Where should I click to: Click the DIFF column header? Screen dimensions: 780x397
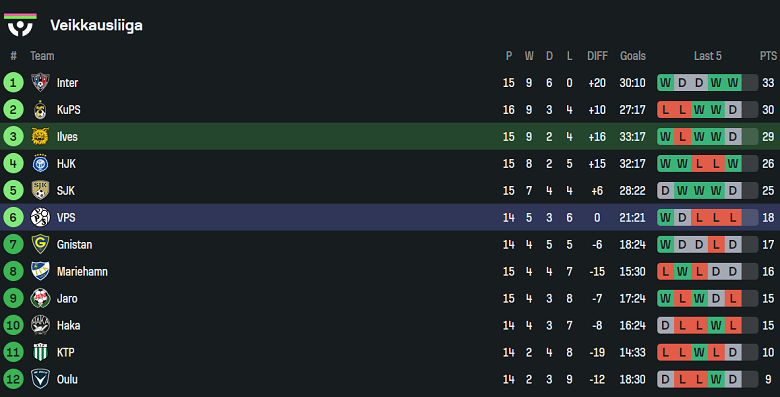click(x=597, y=56)
